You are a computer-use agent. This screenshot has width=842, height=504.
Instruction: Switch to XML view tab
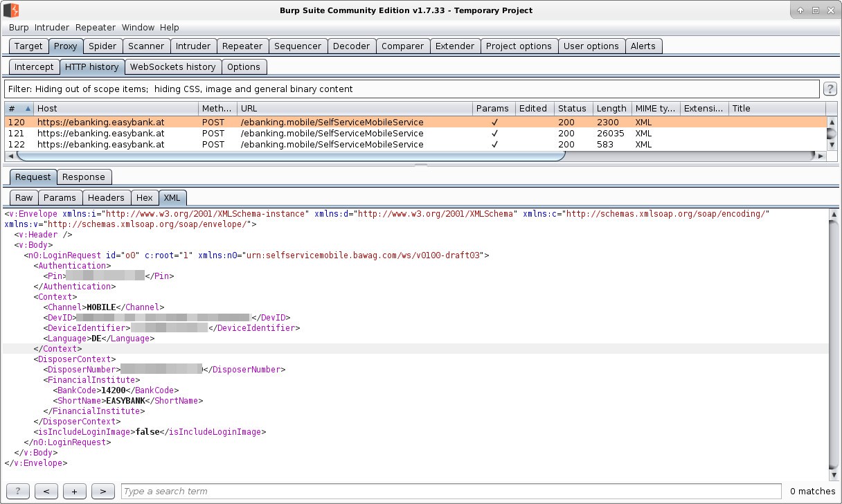pyautogui.click(x=172, y=198)
